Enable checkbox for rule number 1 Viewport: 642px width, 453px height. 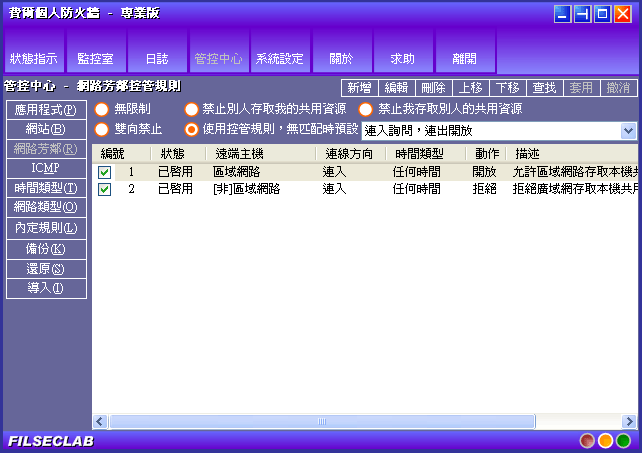coord(105,172)
